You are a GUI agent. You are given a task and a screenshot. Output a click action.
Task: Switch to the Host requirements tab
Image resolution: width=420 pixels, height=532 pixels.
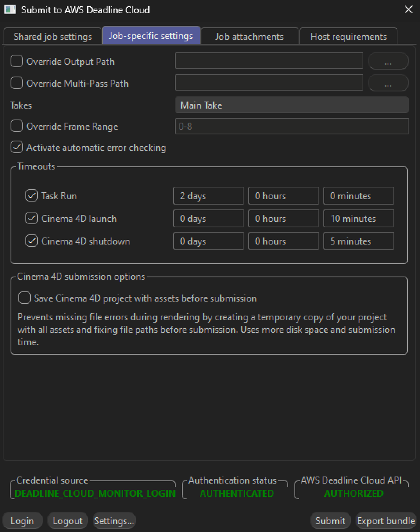pos(348,36)
